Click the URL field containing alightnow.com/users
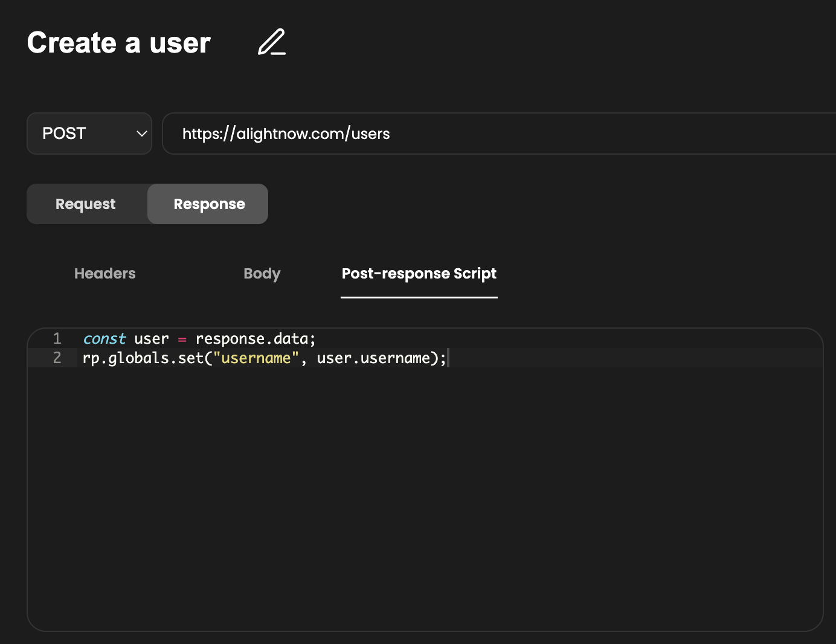 pos(499,134)
